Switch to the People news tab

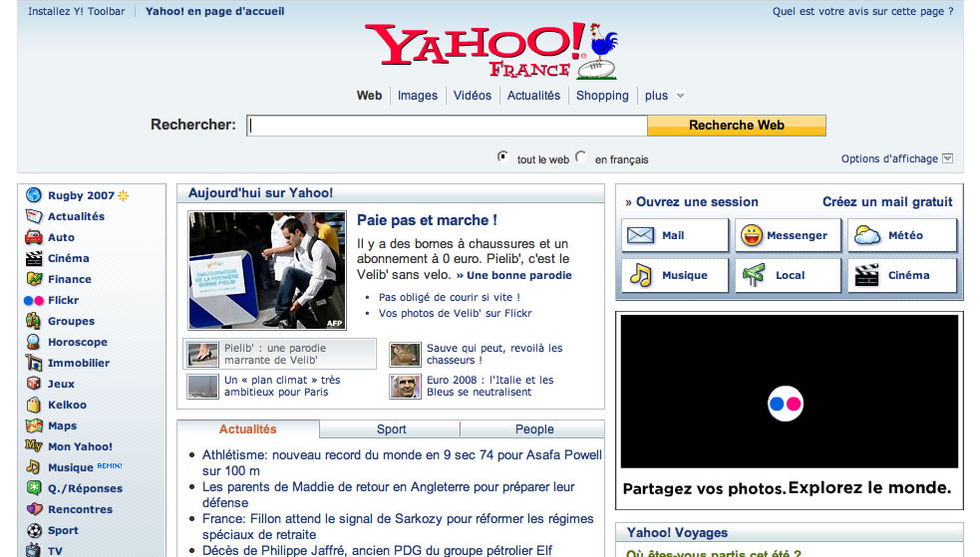click(534, 429)
